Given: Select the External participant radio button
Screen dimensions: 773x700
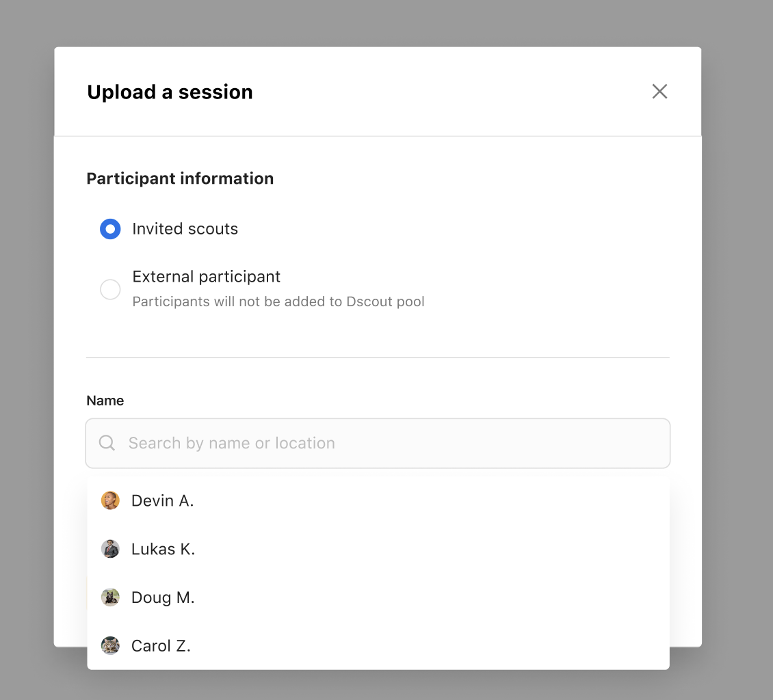Looking at the screenshot, I should (110, 289).
